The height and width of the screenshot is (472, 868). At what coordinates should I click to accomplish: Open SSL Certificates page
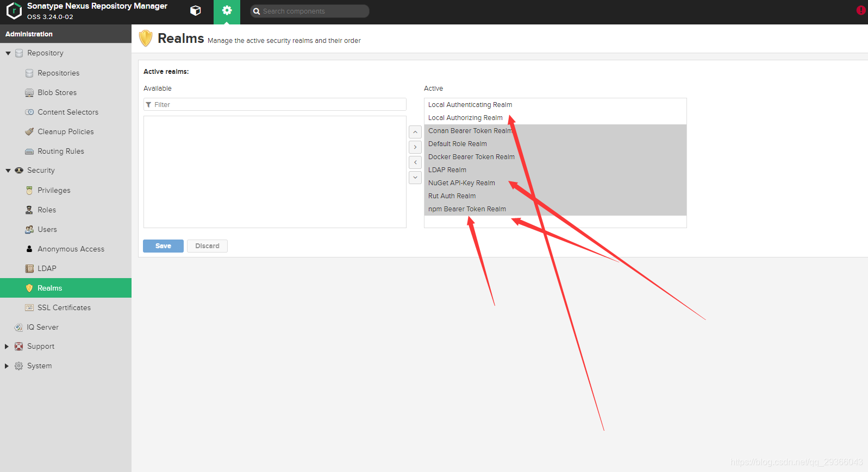(x=64, y=308)
